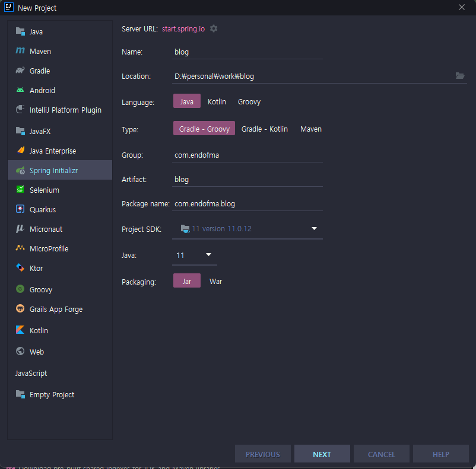Click the Artifact field
This screenshot has height=469, width=476.
[x=247, y=179]
